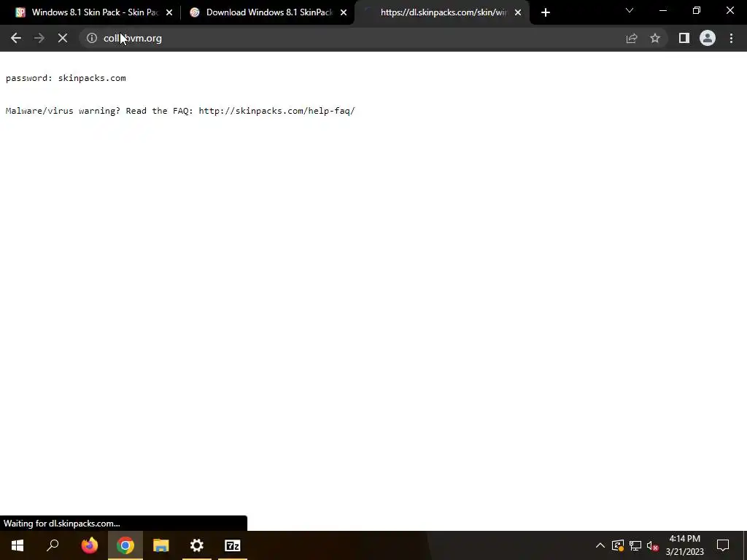
Task: Click the Malware/virus warning text
Action: [x=63, y=111]
